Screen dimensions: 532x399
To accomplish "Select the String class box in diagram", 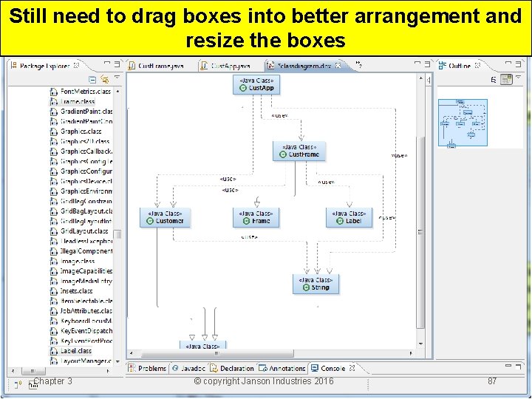I will coord(316,284).
